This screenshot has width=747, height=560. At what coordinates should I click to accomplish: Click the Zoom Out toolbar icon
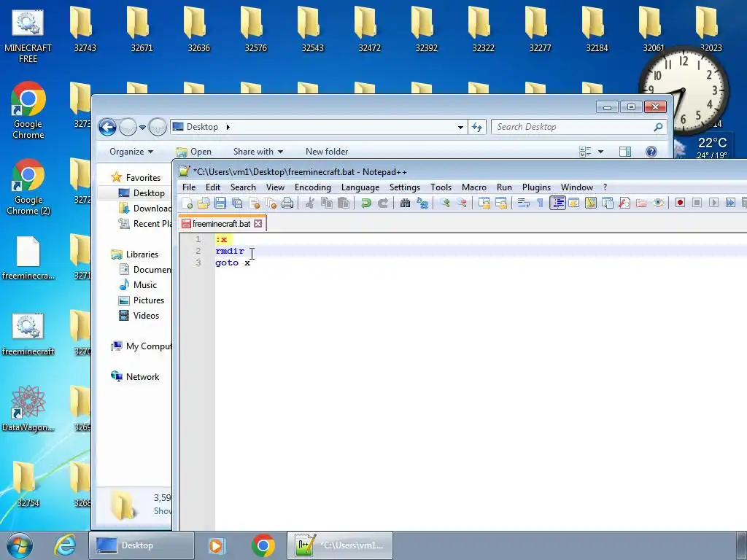click(462, 203)
